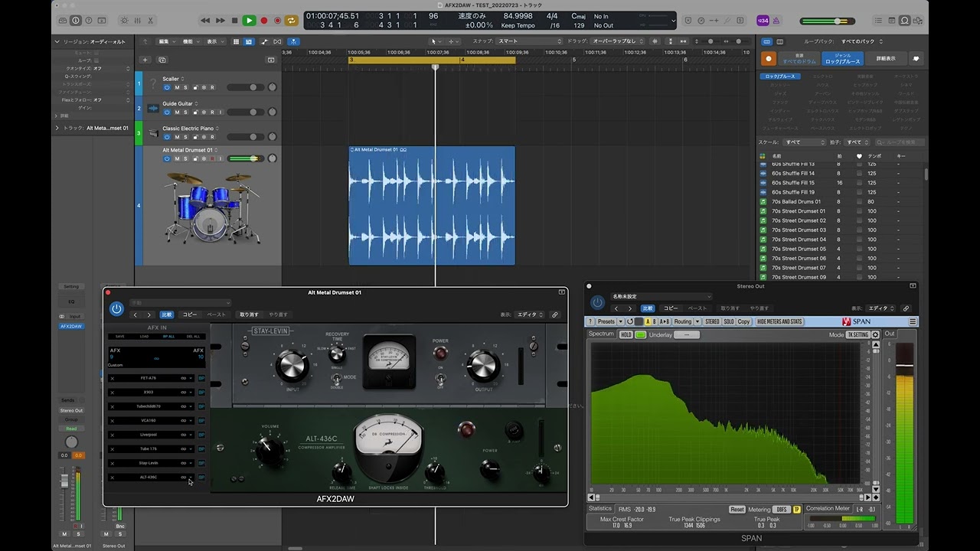Viewport: 980px width, 551px height.
Task: Click the Rewind transport button
Action: pos(205,21)
